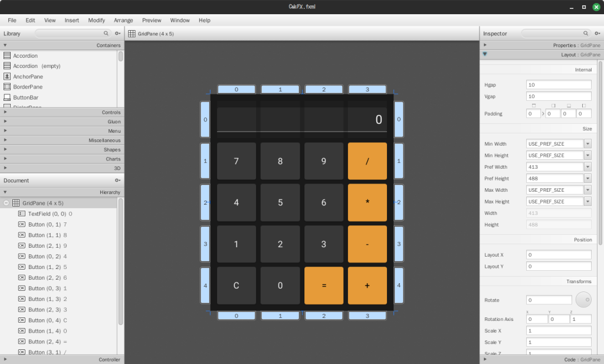Open the Arrange menu
604x364 pixels.
123,21
